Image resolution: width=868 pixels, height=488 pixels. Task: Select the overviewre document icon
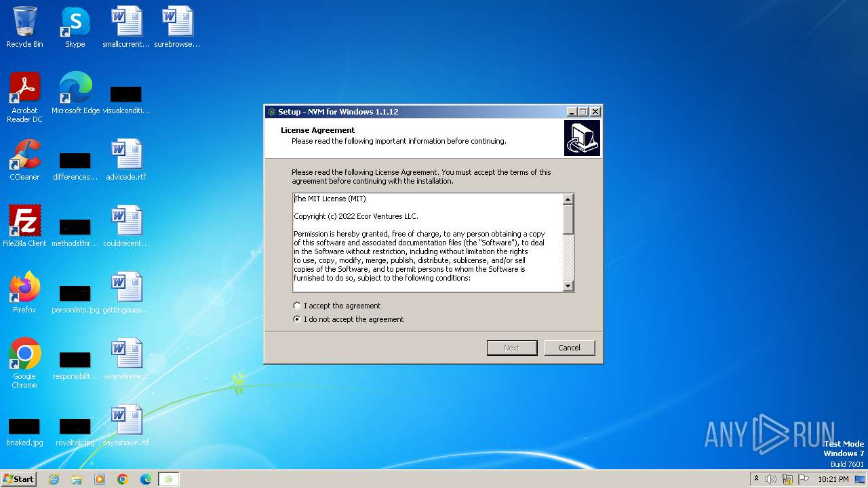(126, 359)
